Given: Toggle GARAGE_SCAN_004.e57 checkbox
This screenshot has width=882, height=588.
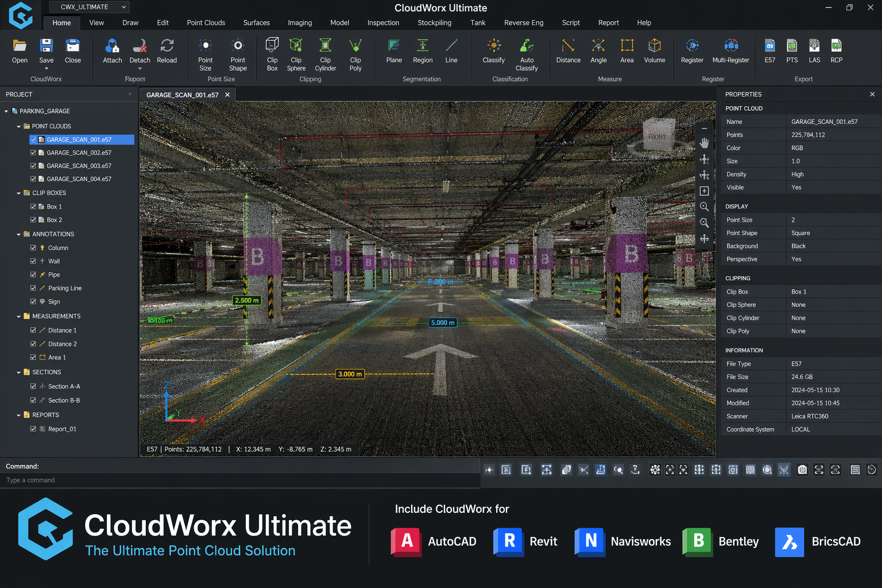Looking at the screenshot, I should (x=33, y=179).
